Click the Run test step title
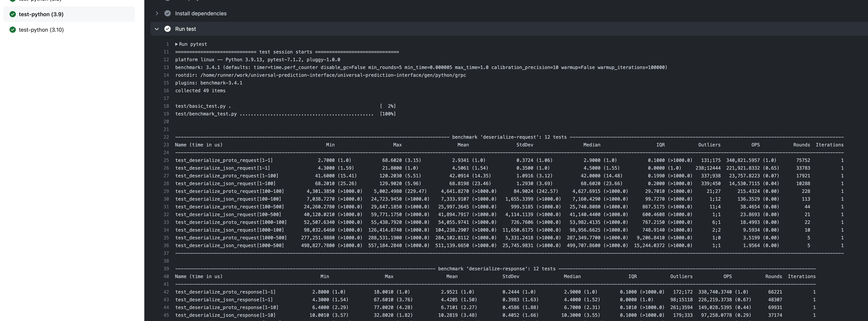This screenshot has width=868, height=321. point(185,29)
